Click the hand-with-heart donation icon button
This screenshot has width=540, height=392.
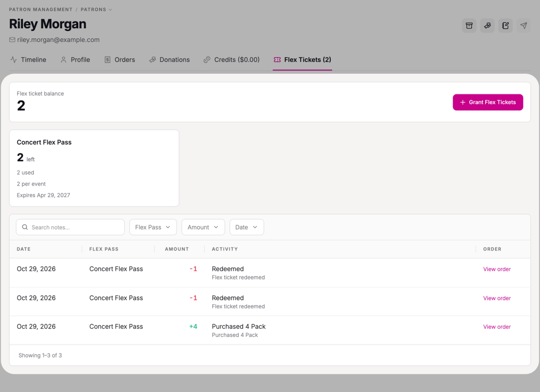[x=487, y=26]
